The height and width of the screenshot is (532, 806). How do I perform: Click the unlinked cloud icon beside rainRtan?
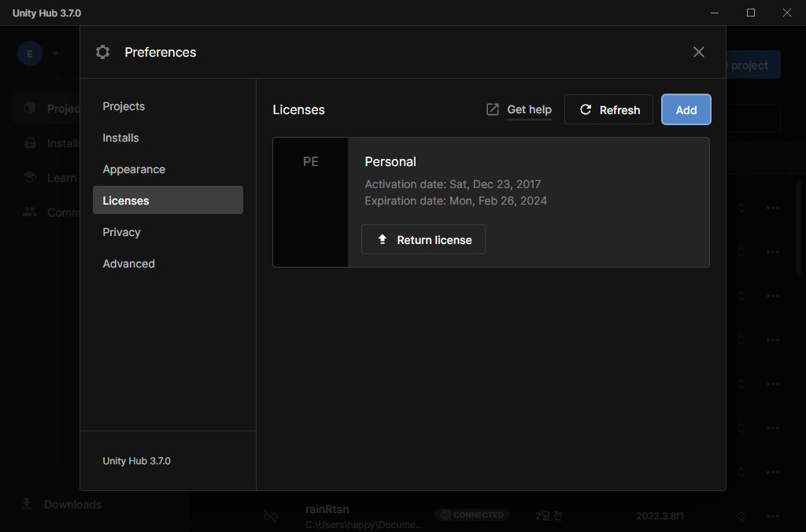pyautogui.click(x=271, y=516)
